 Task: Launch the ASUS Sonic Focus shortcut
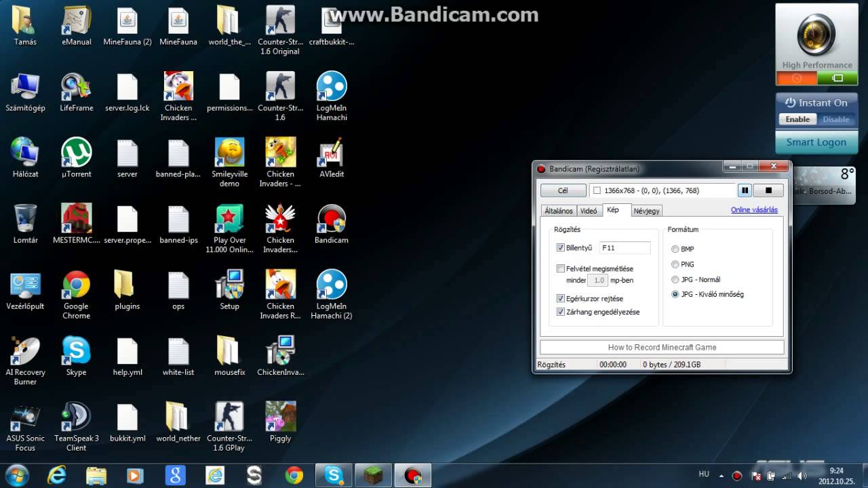(x=26, y=426)
